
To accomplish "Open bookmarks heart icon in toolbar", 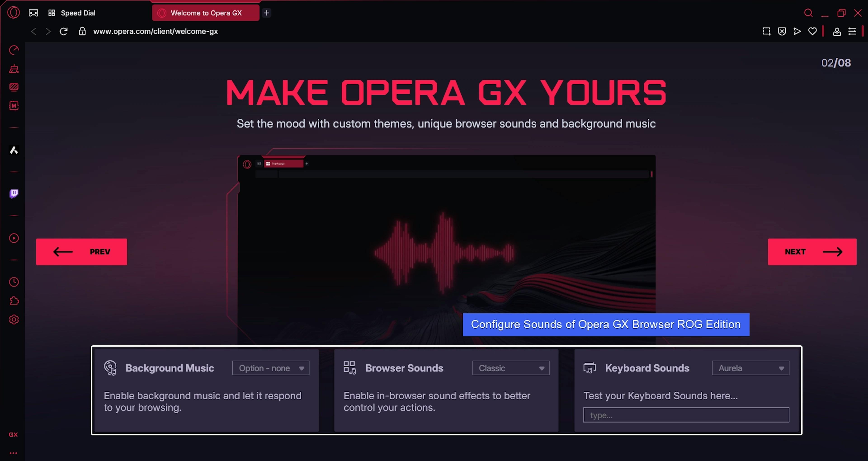I will click(x=812, y=31).
